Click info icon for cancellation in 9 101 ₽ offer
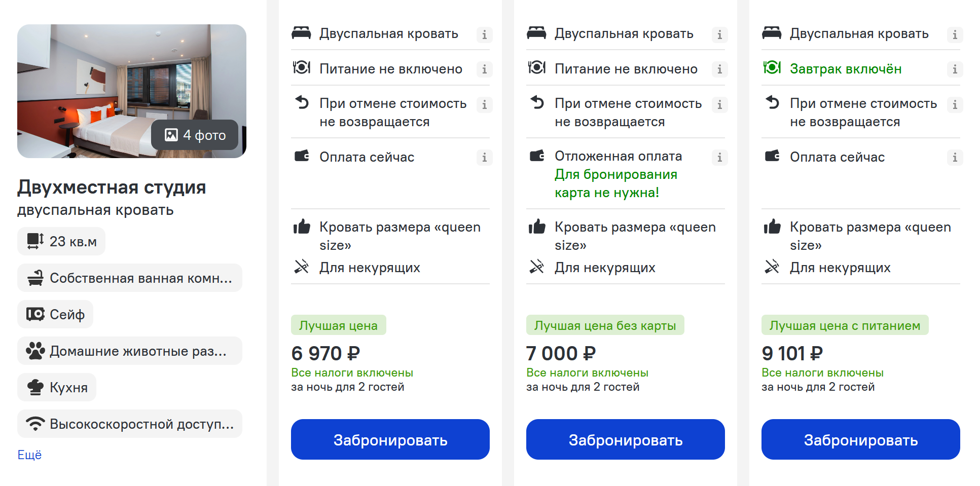This screenshot has height=486, width=980. pyautogui.click(x=955, y=104)
